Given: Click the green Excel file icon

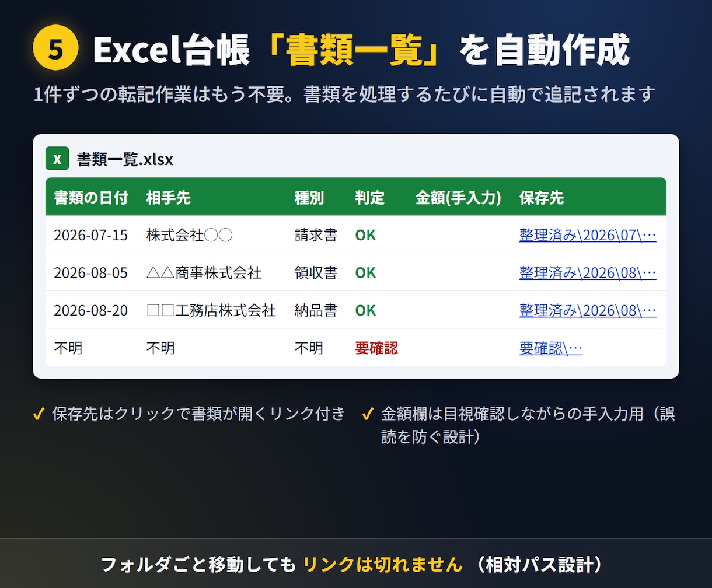Looking at the screenshot, I should tap(57, 159).
